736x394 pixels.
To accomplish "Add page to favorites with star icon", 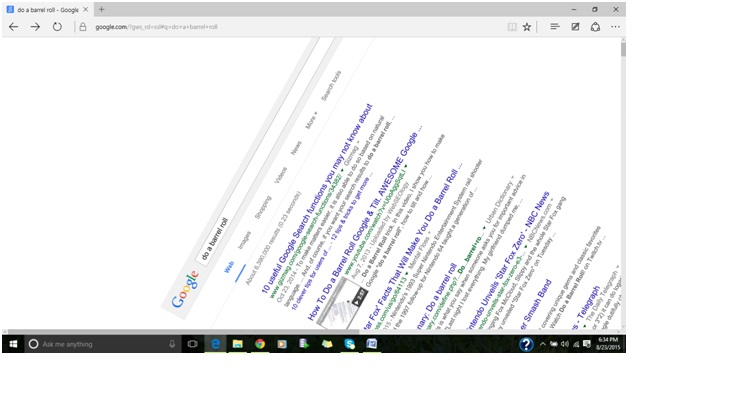I will [527, 27].
